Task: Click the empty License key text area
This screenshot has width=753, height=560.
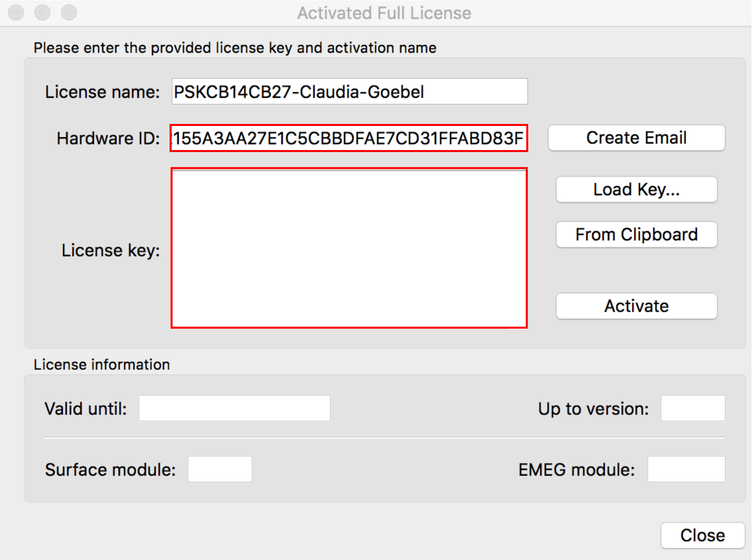Action: 349,248
